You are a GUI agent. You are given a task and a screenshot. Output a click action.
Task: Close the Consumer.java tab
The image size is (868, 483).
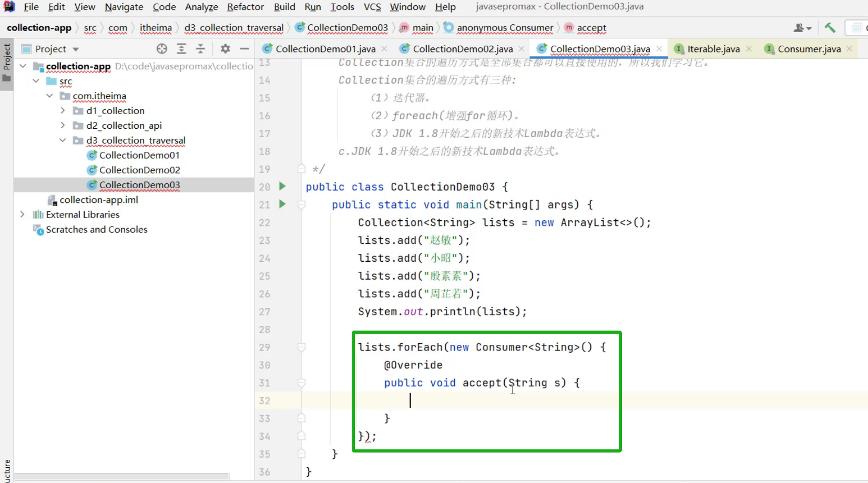(x=850, y=49)
